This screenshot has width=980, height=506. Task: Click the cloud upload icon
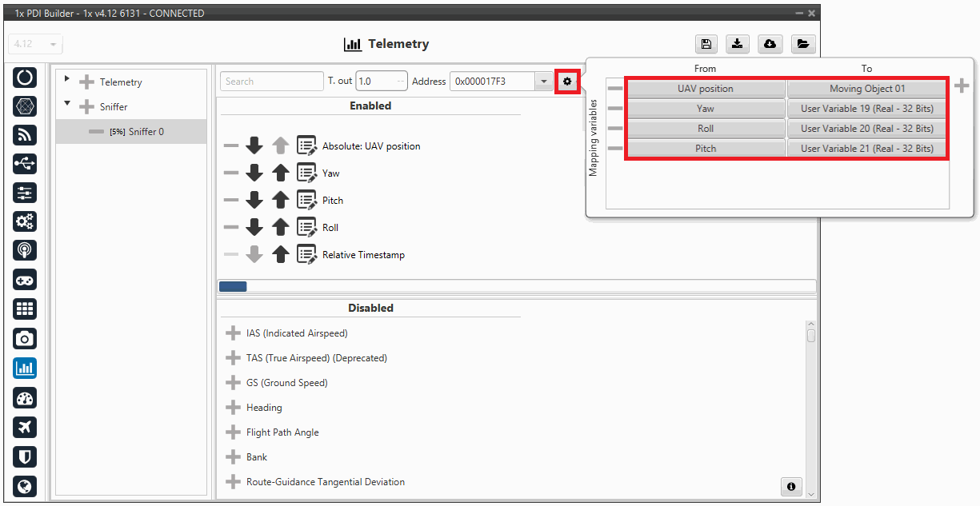770,44
